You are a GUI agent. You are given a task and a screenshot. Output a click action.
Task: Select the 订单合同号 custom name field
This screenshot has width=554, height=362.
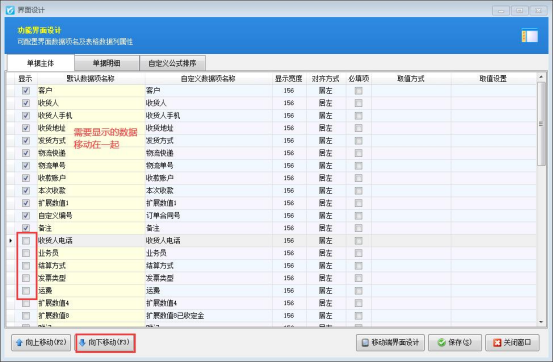(208, 215)
